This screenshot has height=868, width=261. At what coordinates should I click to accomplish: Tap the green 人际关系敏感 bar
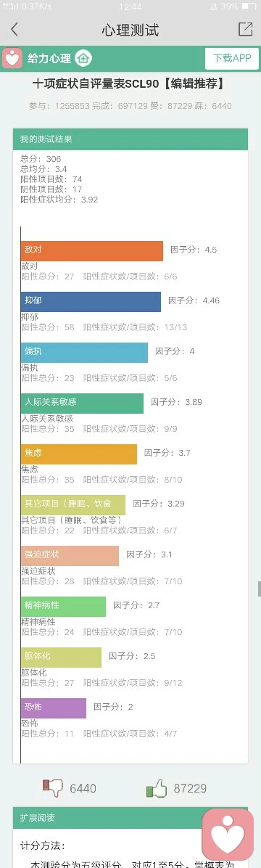[83, 403]
